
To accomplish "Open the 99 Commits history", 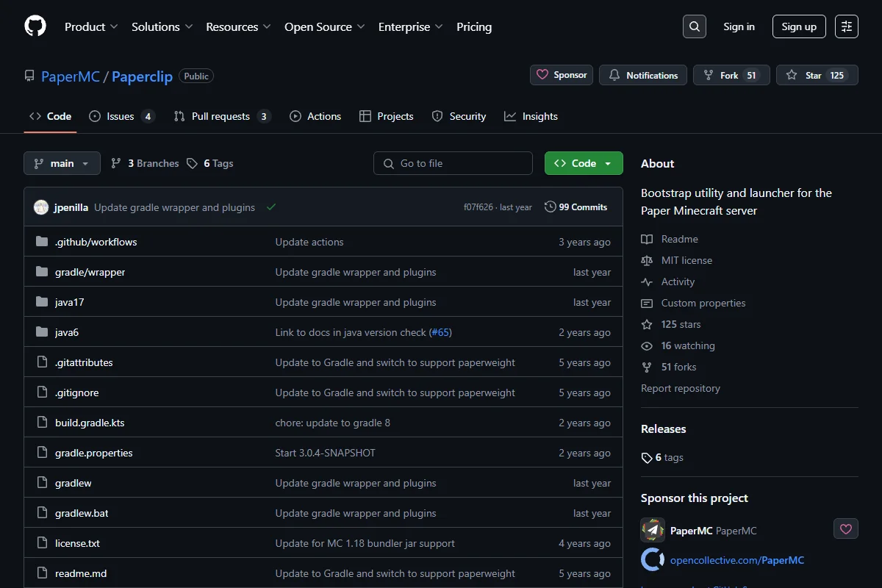I will (576, 207).
